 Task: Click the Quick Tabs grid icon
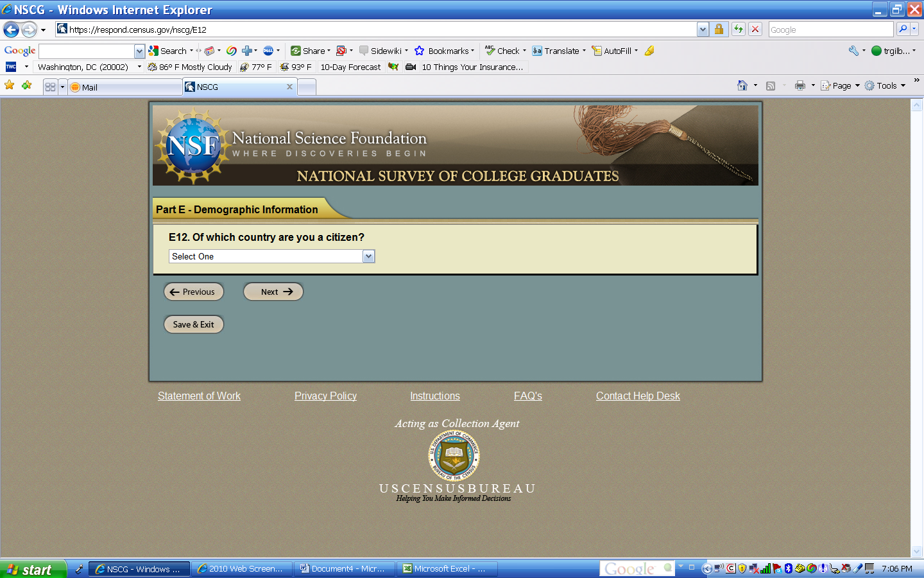(50, 87)
